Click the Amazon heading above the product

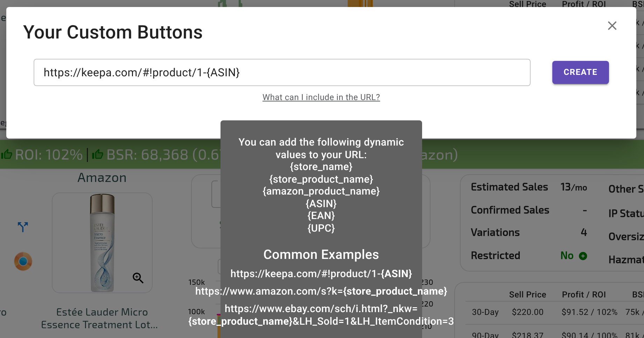[x=102, y=178]
